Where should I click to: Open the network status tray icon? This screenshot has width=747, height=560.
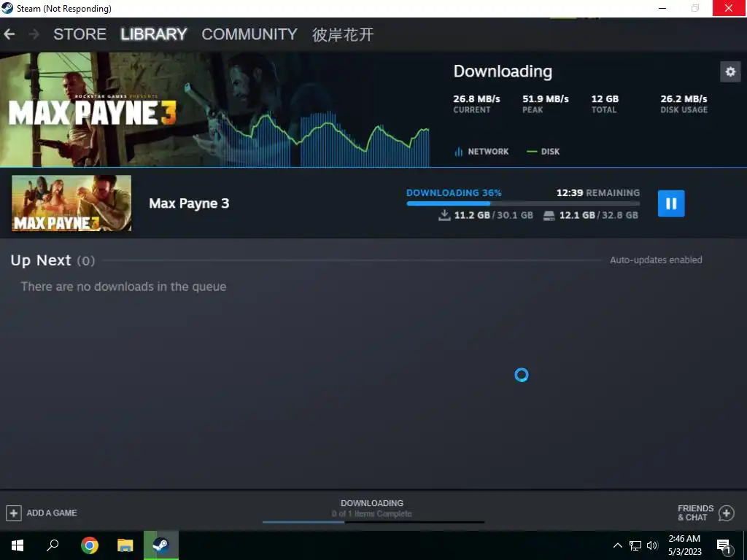pyautogui.click(x=635, y=545)
